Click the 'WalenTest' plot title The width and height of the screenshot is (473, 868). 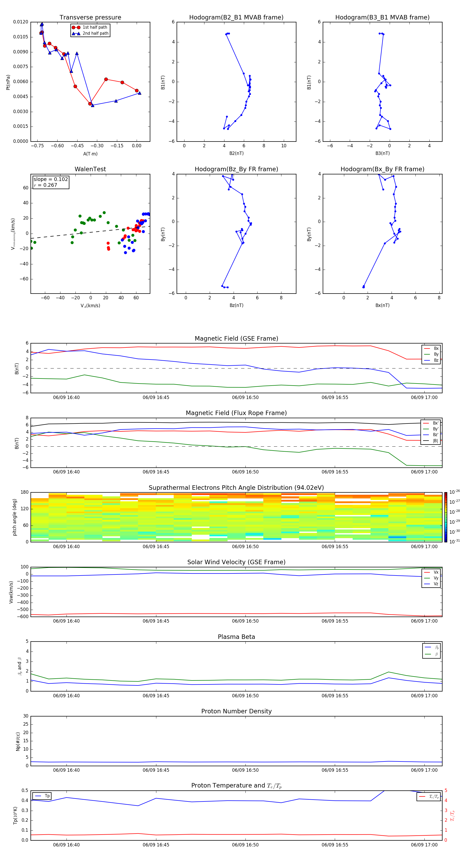[90, 169]
